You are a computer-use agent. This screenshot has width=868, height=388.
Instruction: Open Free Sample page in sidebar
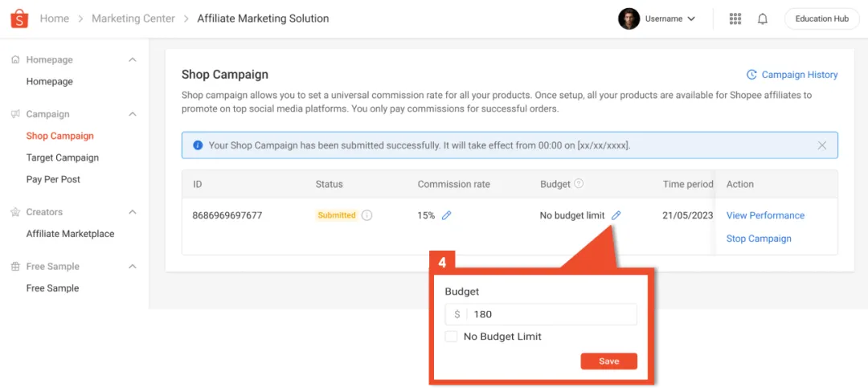[52, 288]
